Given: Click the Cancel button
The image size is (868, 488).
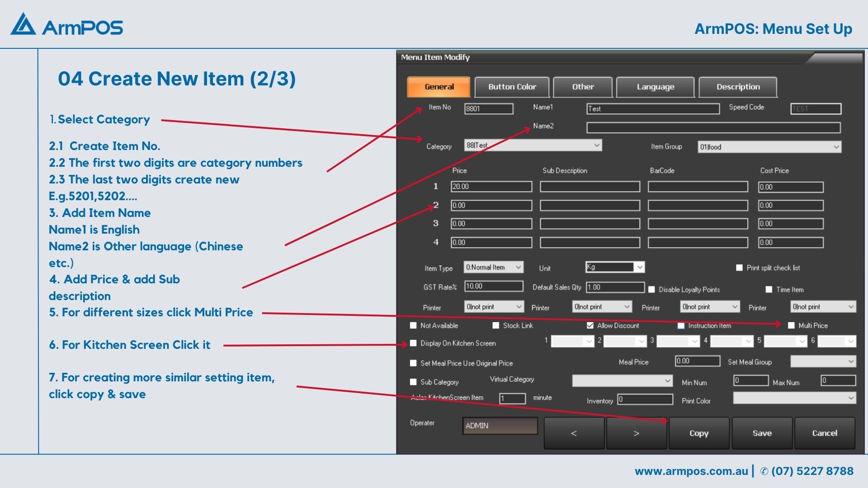Looking at the screenshot, I should point(825,433).
